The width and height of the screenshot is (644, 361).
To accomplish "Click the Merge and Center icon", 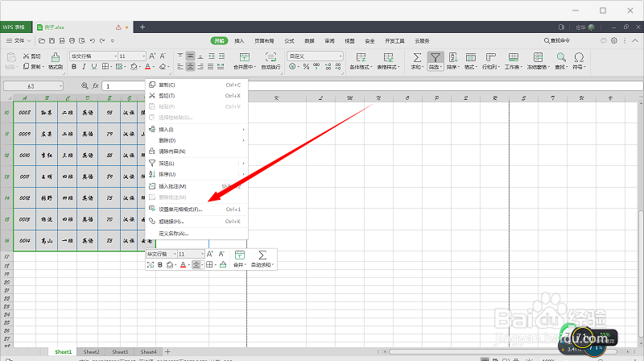I will (x=245, y=57).
